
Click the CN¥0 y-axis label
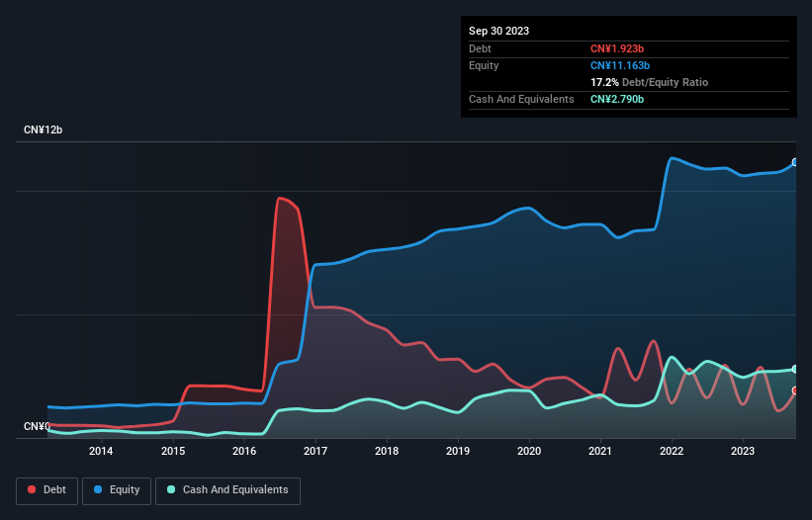[37, 426]
